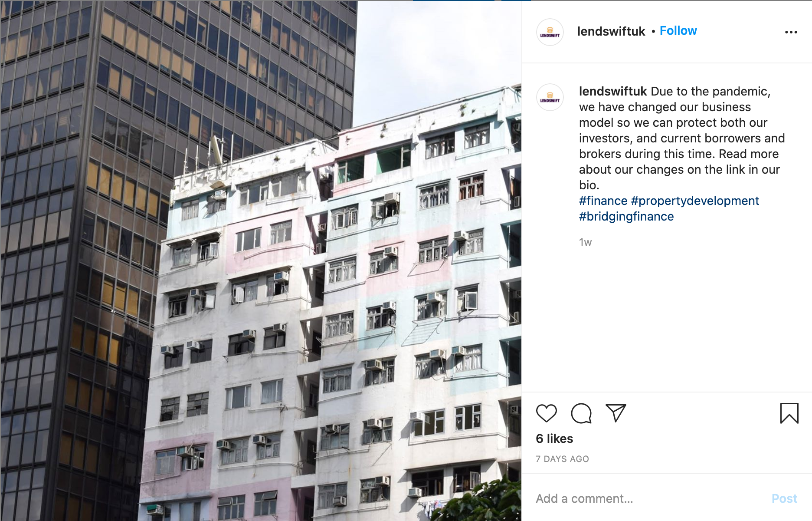The image size is (812, 521).
Task: Open the #finance hashtag
Action: (603, 201)
